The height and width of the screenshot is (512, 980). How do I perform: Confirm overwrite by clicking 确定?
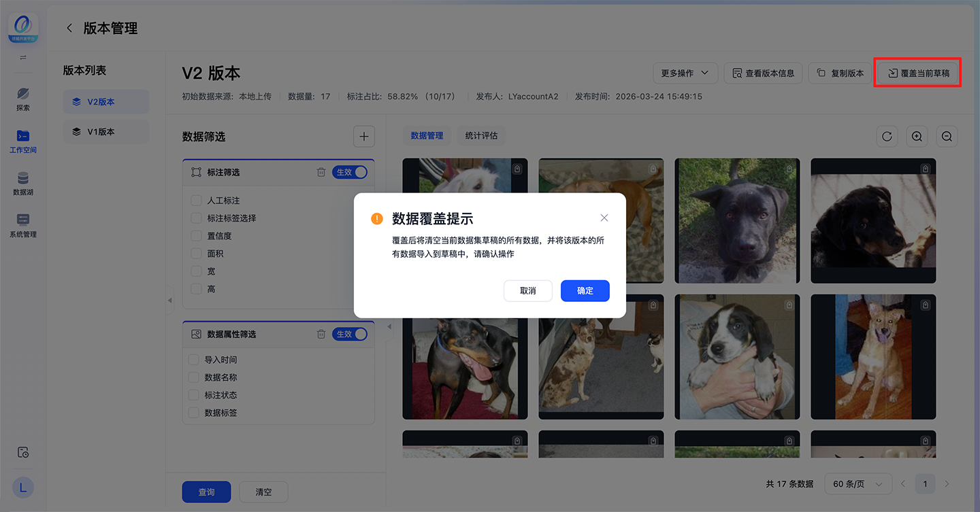pos(585,291)
